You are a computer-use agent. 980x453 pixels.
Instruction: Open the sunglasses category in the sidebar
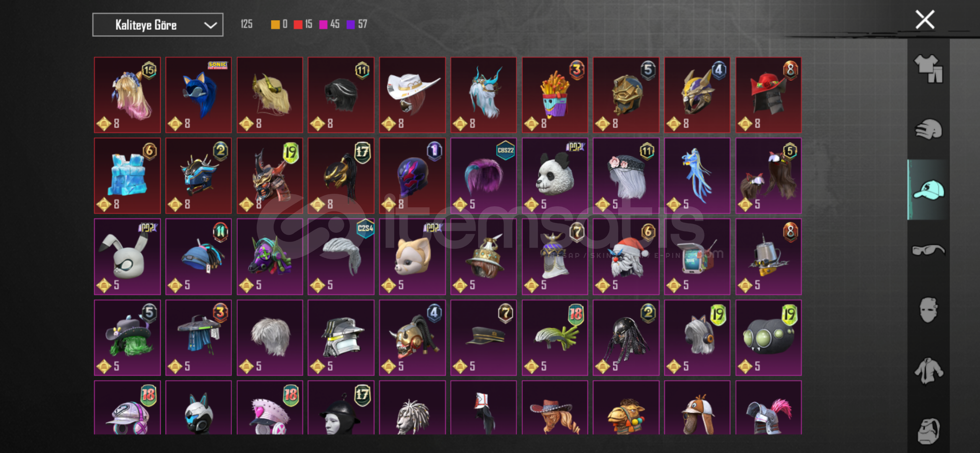pos(928,250)
